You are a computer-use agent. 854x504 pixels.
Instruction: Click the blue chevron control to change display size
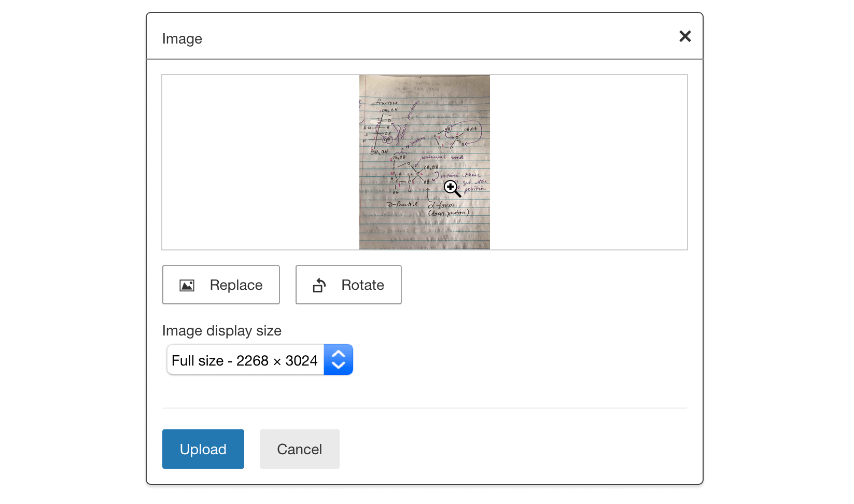[339, 359]
